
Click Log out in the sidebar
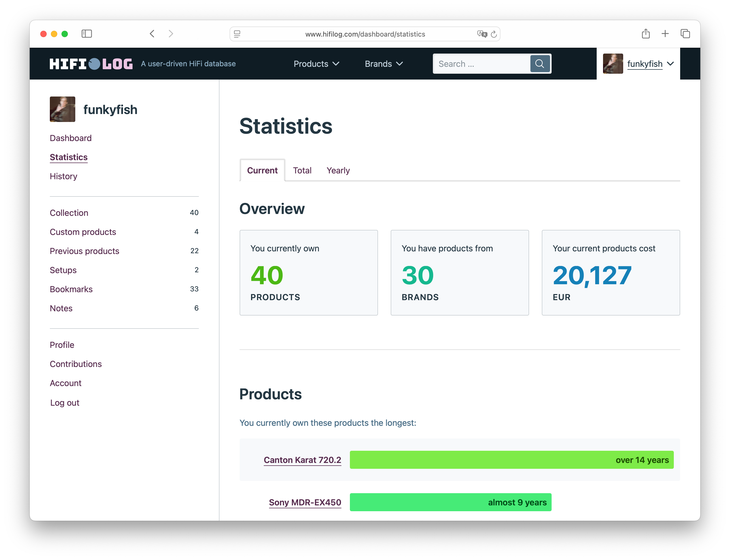click(x=65, y=403)
